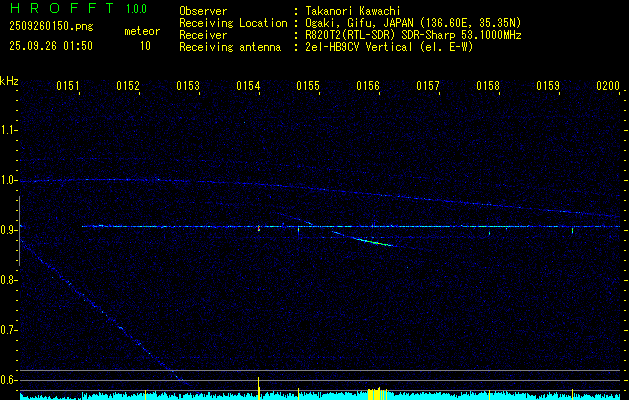629x400 pixels.
Task: Click the Receiving antenna label
Action: pos(230,47)
